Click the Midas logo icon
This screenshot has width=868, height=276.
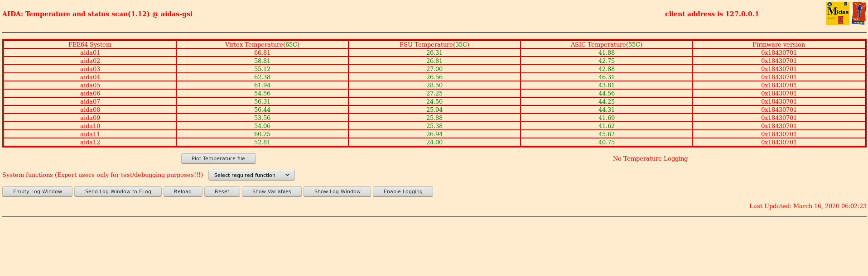[838, 13]
